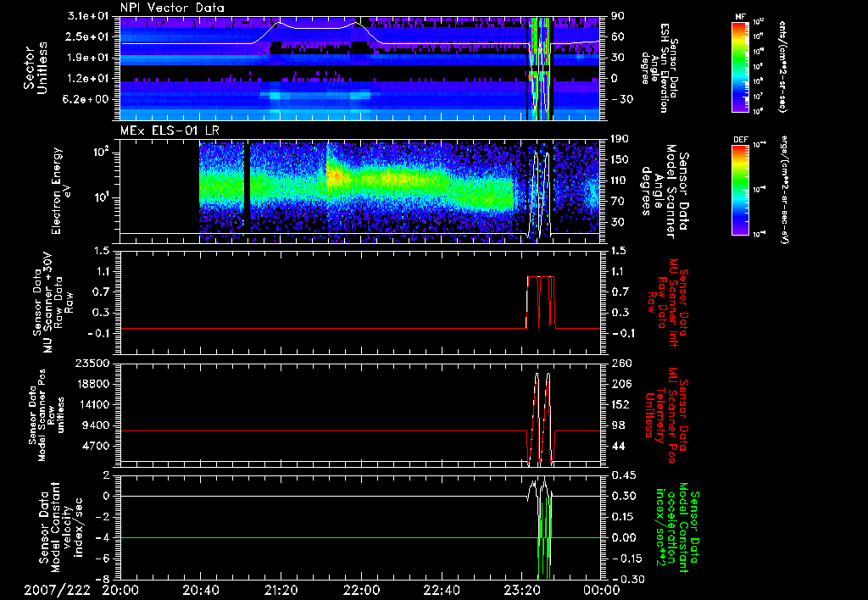
Task: Click the 22:40 time tick label
Action: pyautogui.click(x=441, y=590)
